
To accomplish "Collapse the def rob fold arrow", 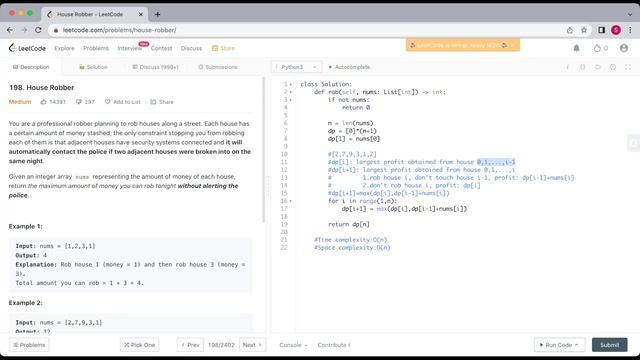I will pos(291,92).
